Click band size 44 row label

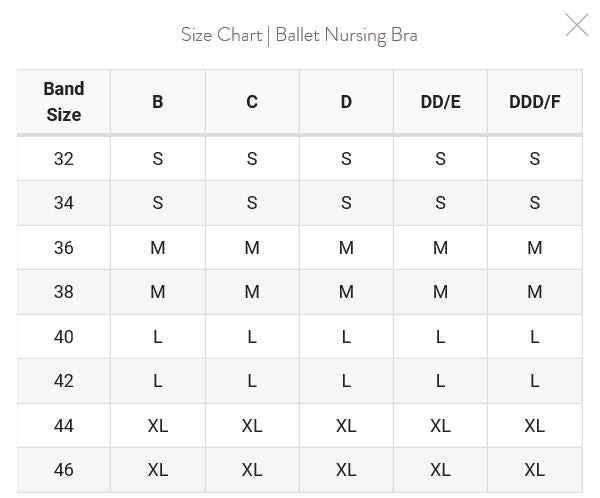63,425
